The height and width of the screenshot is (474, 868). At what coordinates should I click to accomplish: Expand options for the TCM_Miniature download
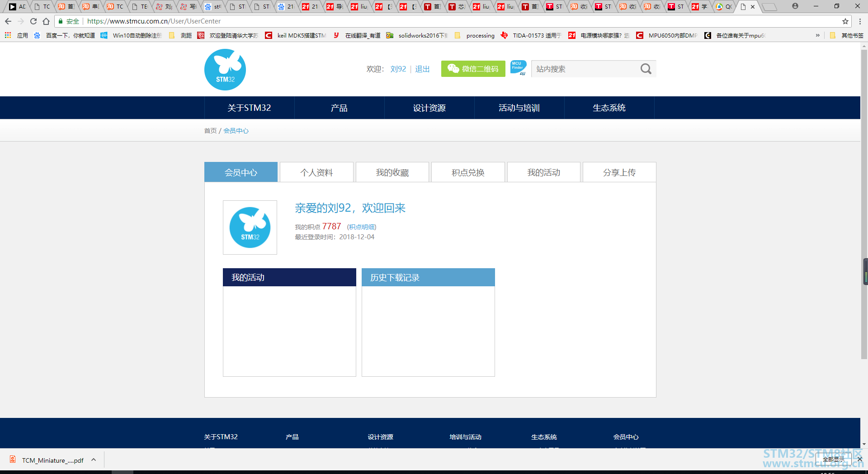coord(94,460)
